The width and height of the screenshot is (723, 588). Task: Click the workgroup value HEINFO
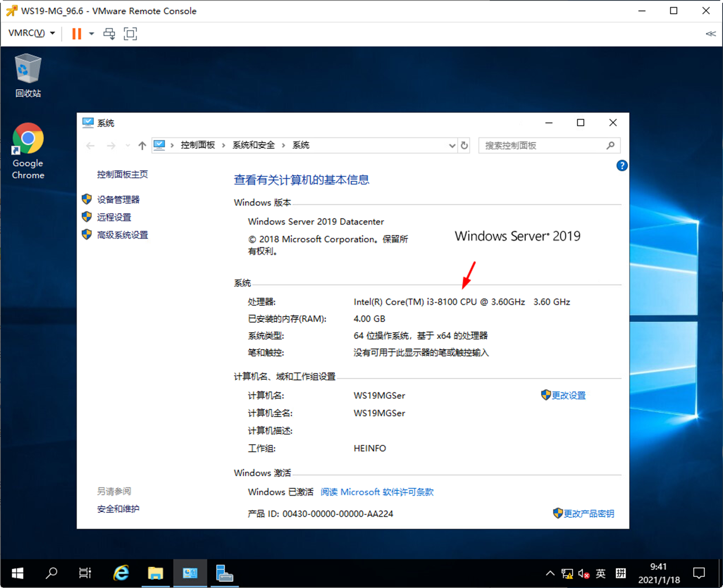[x=370, y=448]
